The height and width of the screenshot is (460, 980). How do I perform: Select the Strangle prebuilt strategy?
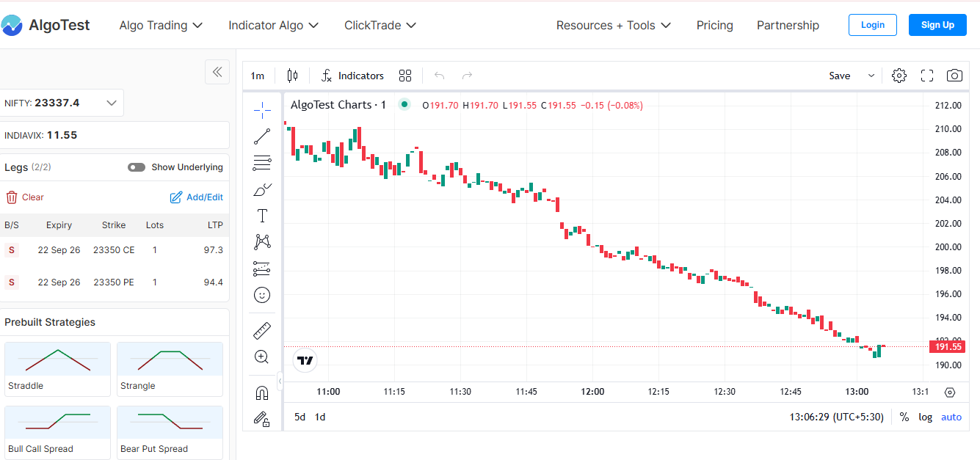pos(170,369)
